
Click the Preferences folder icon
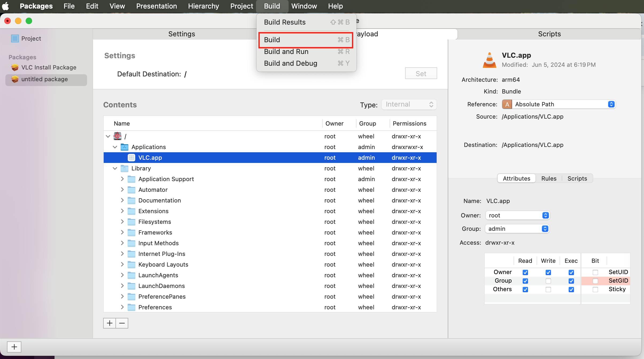[x=131, y=307]
